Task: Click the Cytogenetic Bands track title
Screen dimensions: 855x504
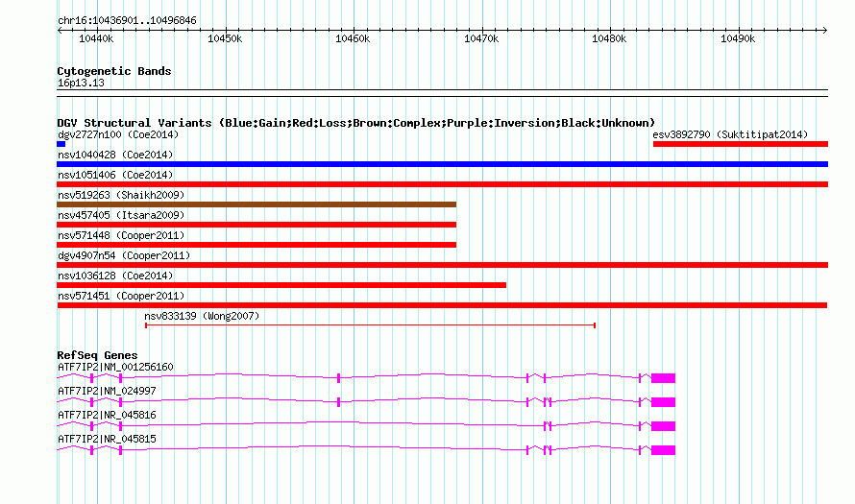Action: tap(114, 71)
